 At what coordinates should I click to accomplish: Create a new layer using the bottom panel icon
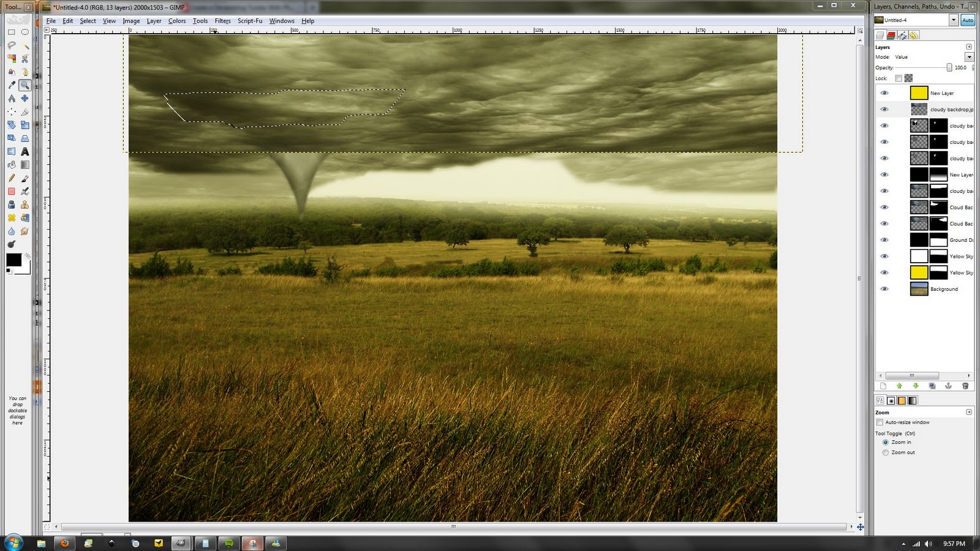click(x=883, y=386)
